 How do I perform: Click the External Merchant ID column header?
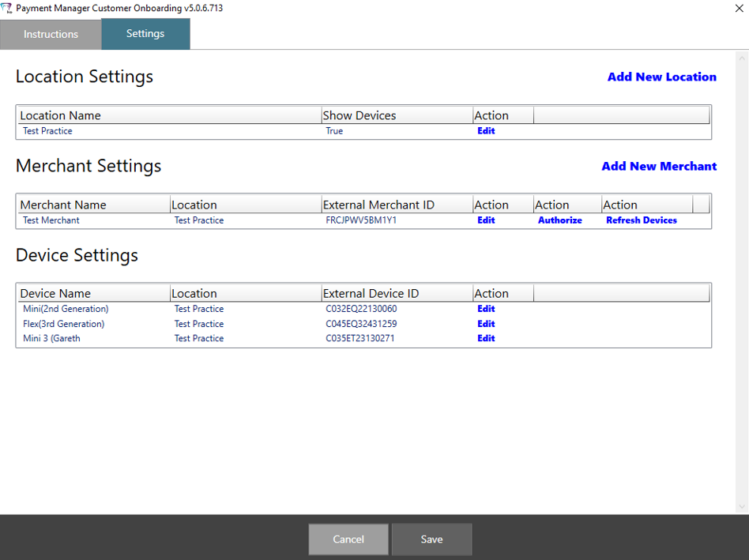tap(397, 205)
